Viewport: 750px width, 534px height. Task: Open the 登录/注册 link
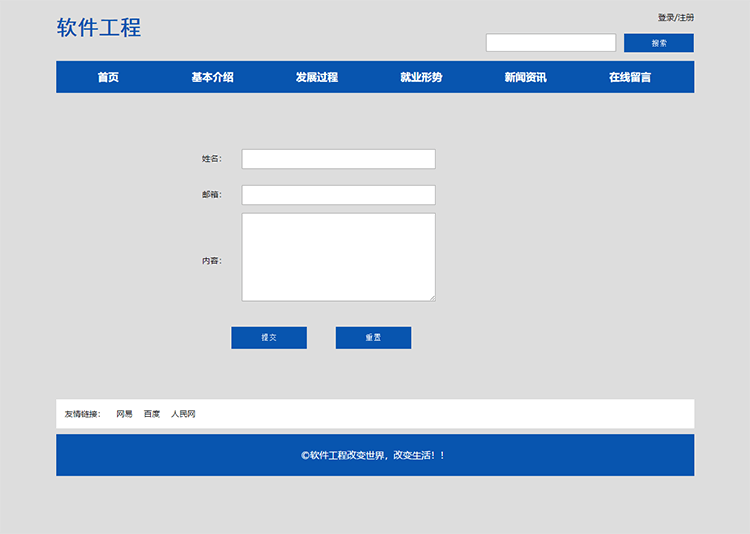[x=675, y=18]
